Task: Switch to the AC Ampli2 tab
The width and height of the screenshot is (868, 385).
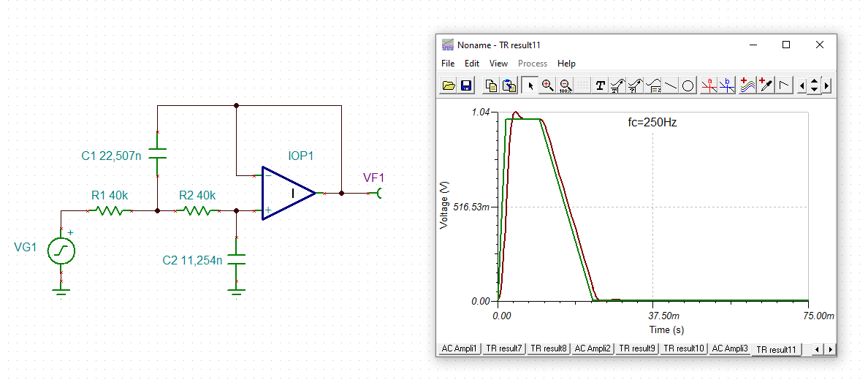Action: tap(593, 348)
